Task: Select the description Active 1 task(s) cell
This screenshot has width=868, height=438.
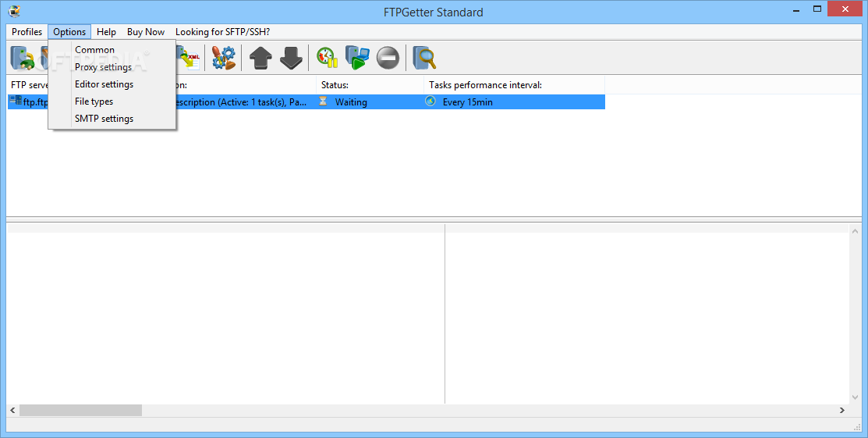Action: [x=246, y=102]
